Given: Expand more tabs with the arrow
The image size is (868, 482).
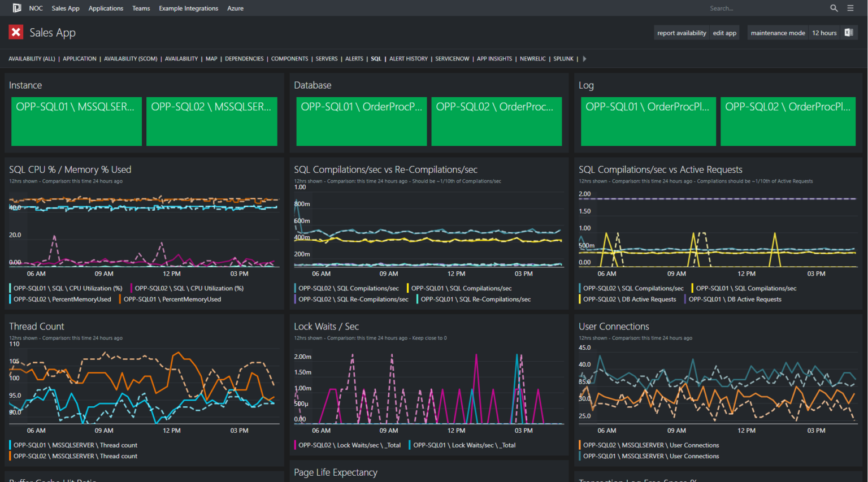Looking at the screenshot, I should [x=584, y=59].
